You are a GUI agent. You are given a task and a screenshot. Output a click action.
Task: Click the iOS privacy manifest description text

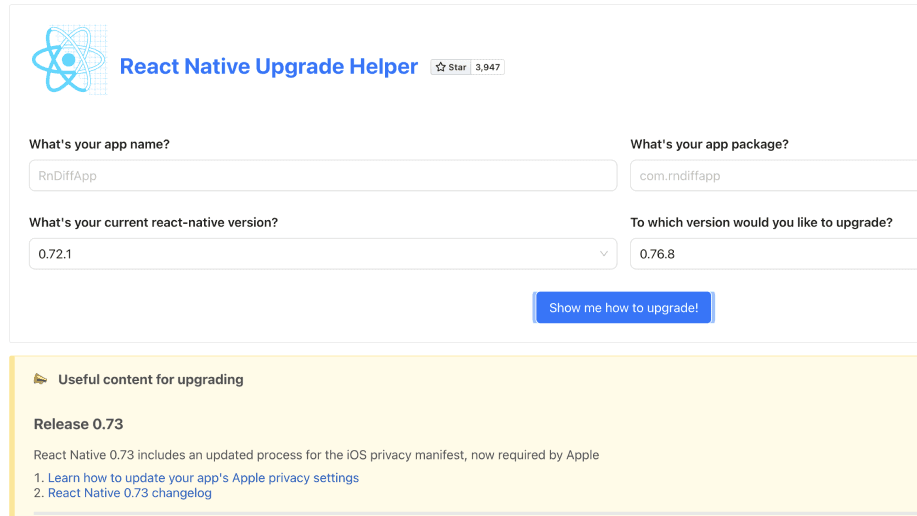pos(316,455)
